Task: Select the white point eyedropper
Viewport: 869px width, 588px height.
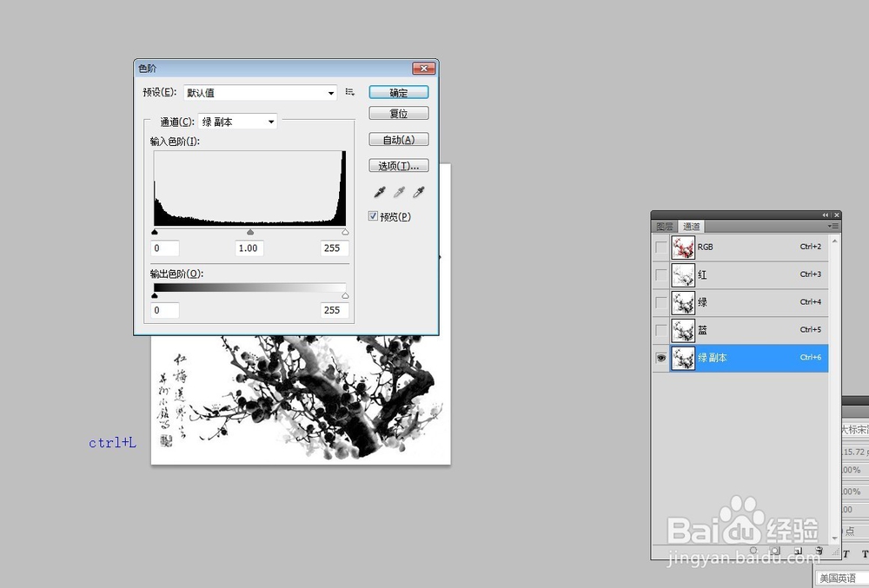Action: pyautogui.click(x=419, y=192)
